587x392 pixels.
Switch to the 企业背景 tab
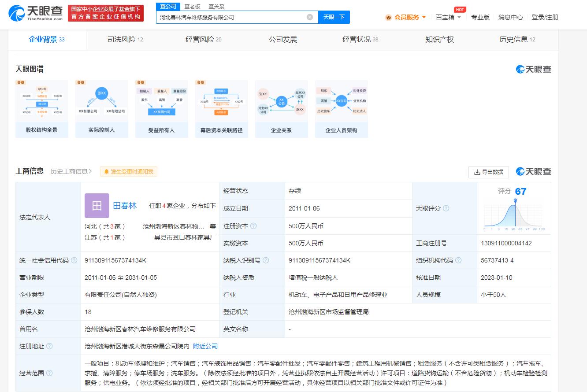click(47, 40)
